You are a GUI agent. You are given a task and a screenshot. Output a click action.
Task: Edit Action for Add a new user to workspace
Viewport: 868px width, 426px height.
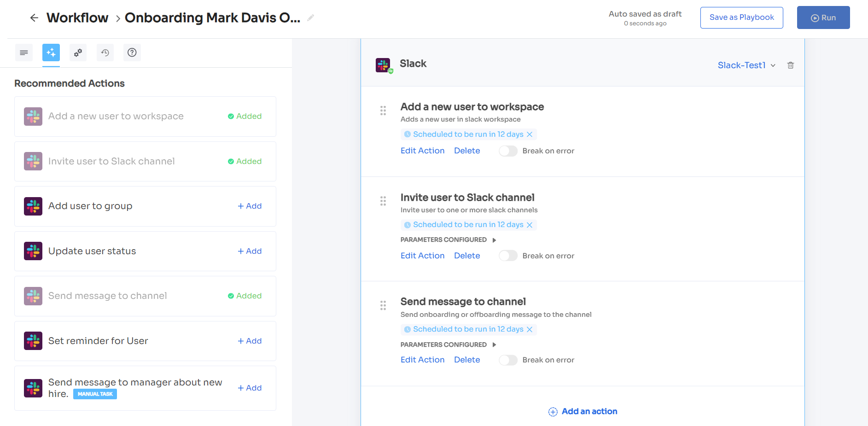[422, 151]
